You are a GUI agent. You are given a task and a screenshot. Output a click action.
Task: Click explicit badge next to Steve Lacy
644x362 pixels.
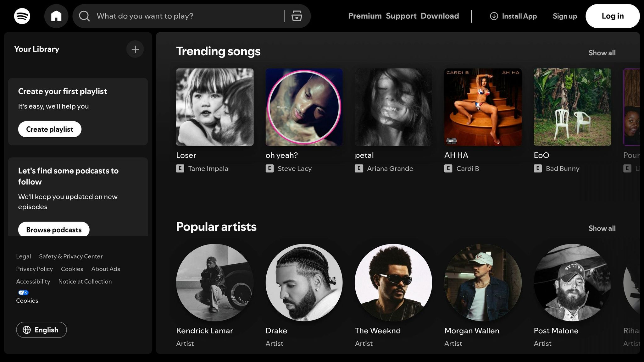coord(269,168)
